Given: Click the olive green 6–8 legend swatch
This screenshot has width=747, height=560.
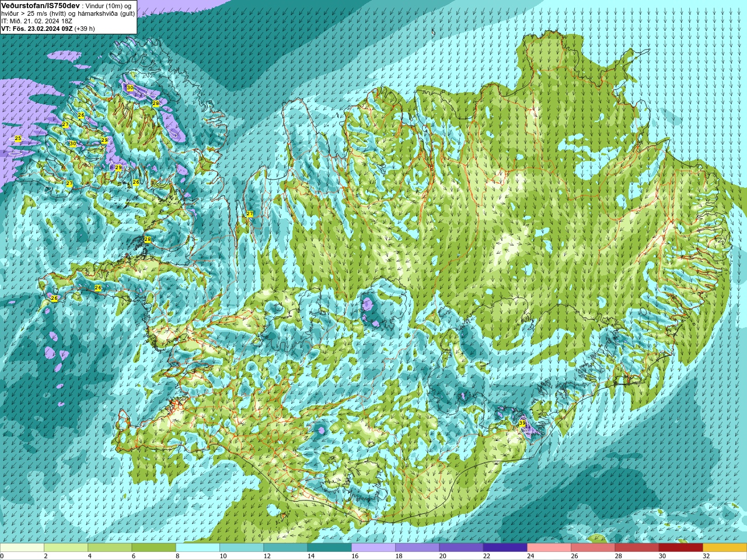Looking at the screenshot, I should pyautogui.click(x=153, y=548).
